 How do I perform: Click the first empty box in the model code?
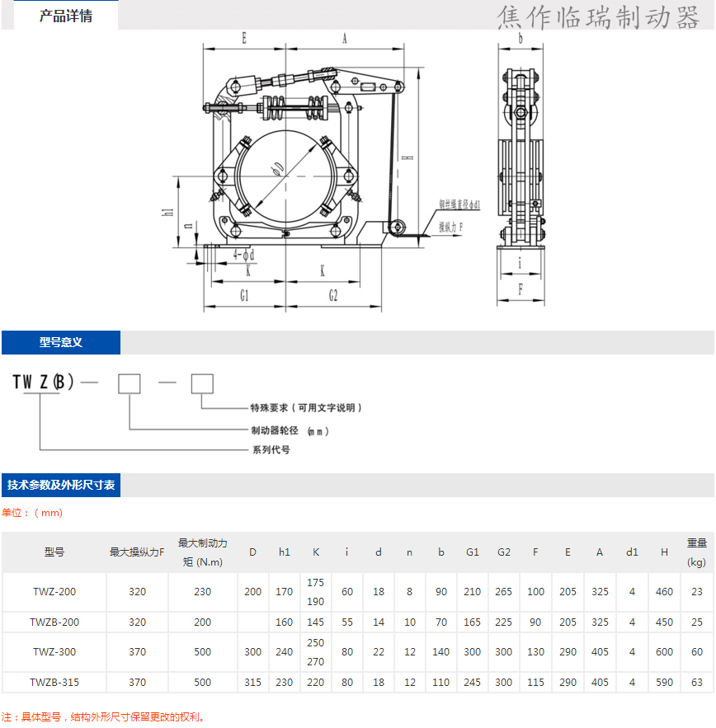click(x=129, y=383)
